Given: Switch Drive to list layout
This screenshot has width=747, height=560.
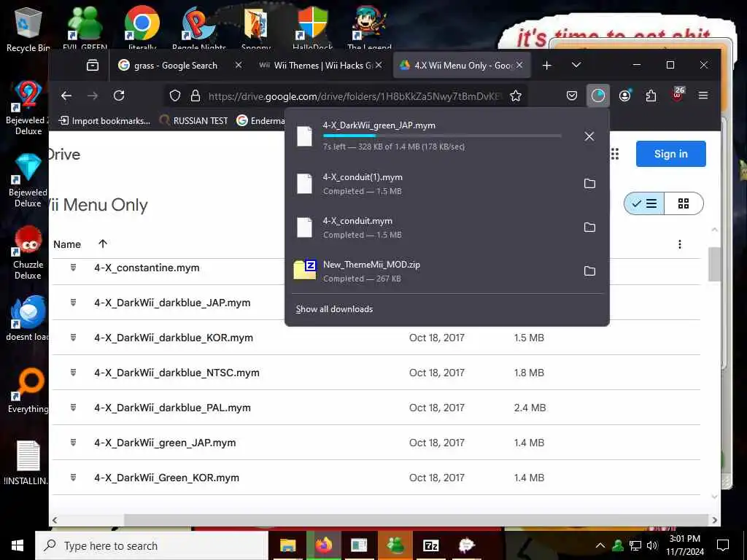Looking at the screenshot, I should 644,204.
